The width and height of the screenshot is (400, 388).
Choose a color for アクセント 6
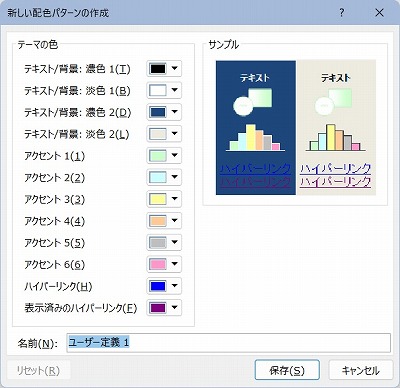(164, 264)
